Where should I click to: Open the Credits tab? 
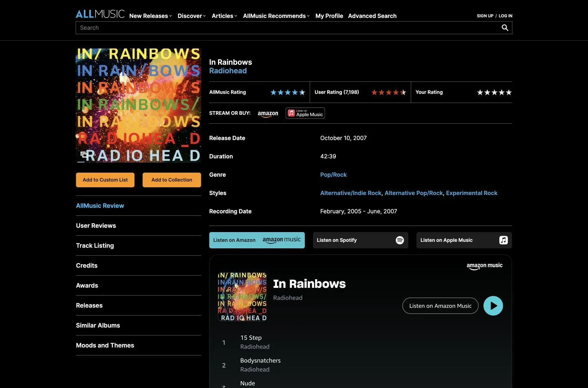point(139,265)
